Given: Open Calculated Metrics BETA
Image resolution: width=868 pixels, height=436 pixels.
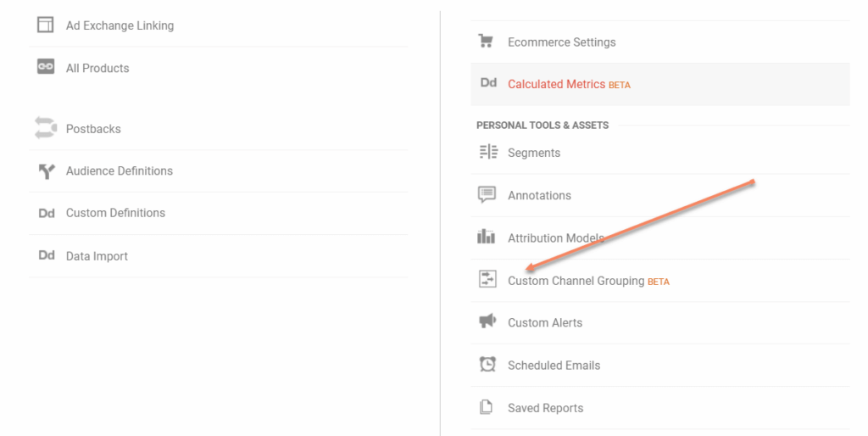Looking at the screenshot, I should coord(569,84).
